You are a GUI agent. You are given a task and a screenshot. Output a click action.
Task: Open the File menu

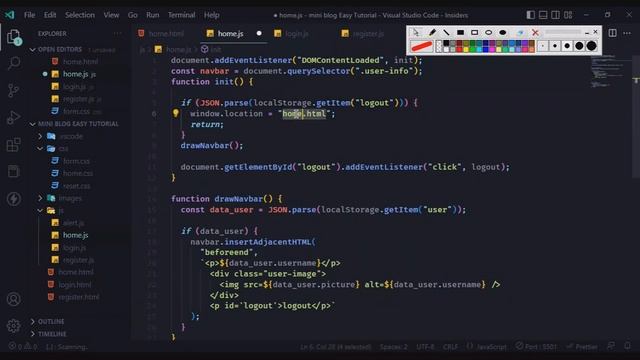(x=29, y=15)
